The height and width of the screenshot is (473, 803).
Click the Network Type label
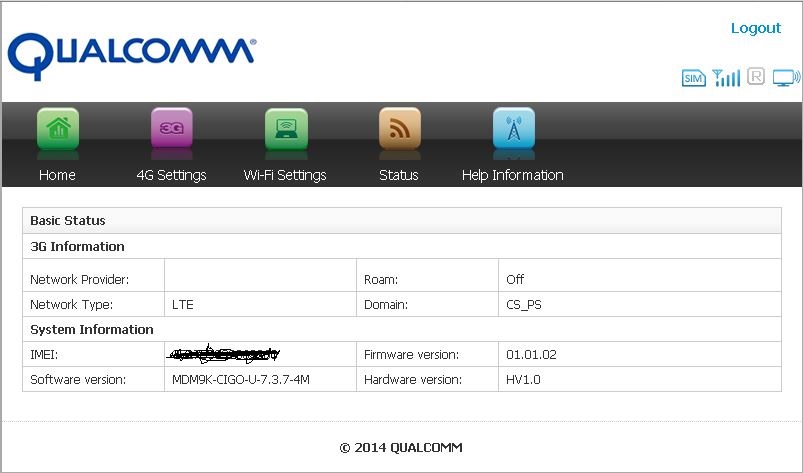click(71, 305)
